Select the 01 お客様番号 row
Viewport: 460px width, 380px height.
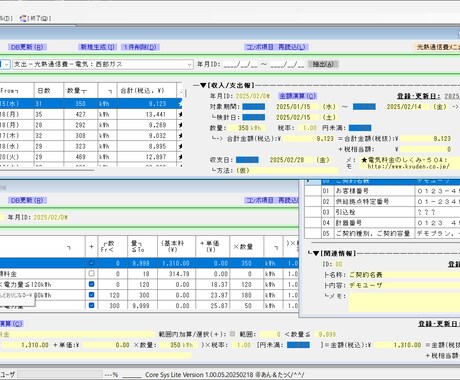point(382,191)
